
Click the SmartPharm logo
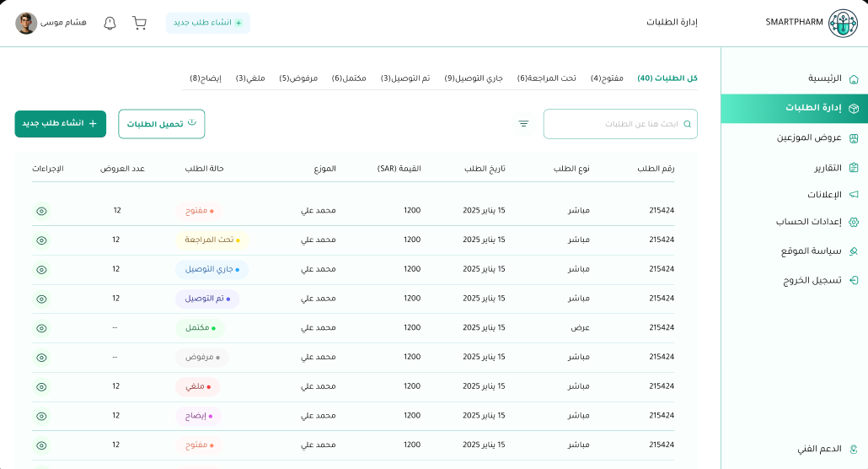843,24
